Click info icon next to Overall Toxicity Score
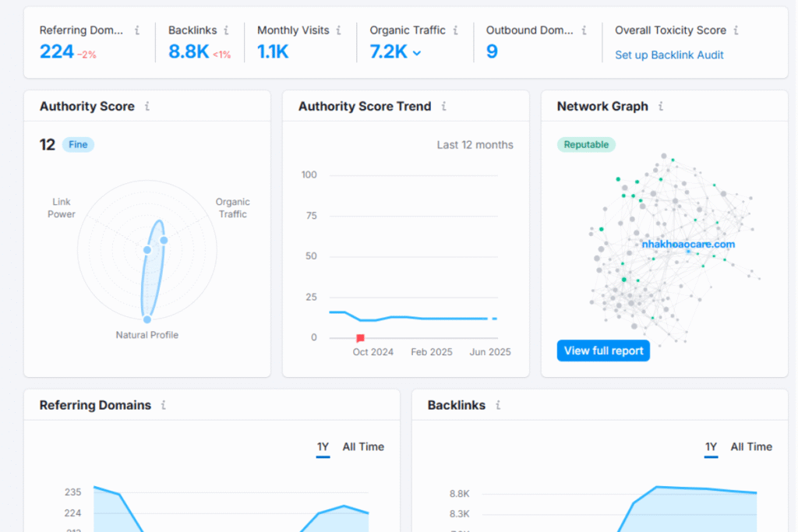Screen dimensions: 798x532 [x=736, y=30]
